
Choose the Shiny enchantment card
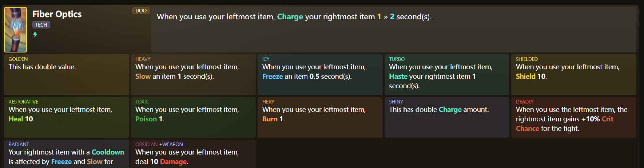click(447, 117)
